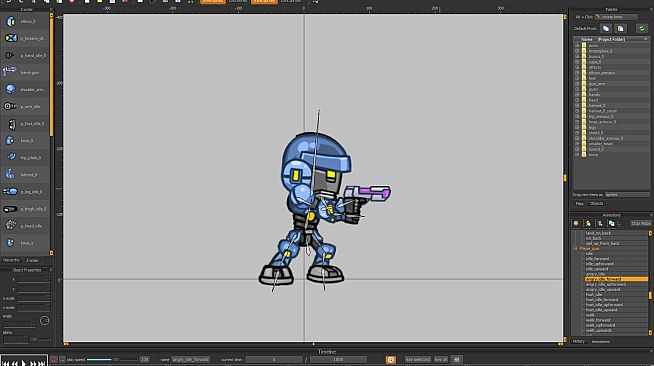
Task: Select the idle_upward animation
Action: pyautogui.click(x=596, y=269)
